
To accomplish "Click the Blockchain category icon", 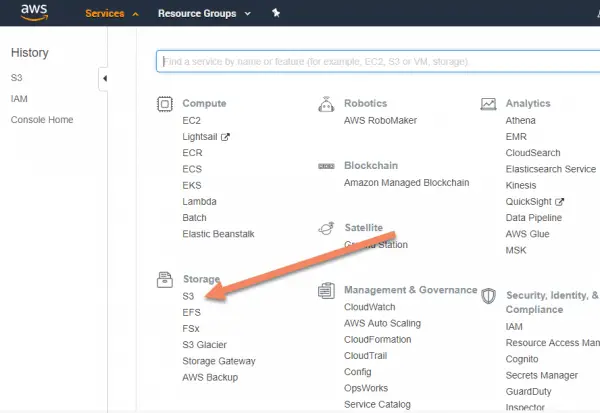I will pyautogui.click(x=326, y=166).
